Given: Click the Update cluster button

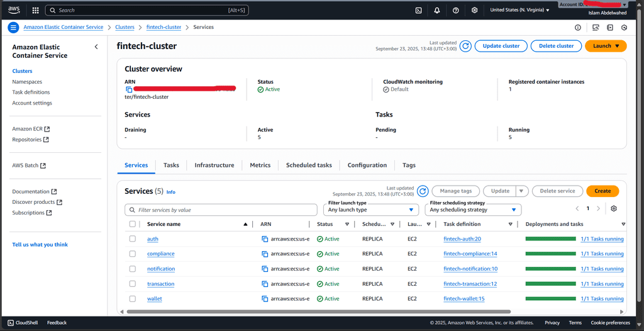Looking at the screenshot, I should [501, 46].
